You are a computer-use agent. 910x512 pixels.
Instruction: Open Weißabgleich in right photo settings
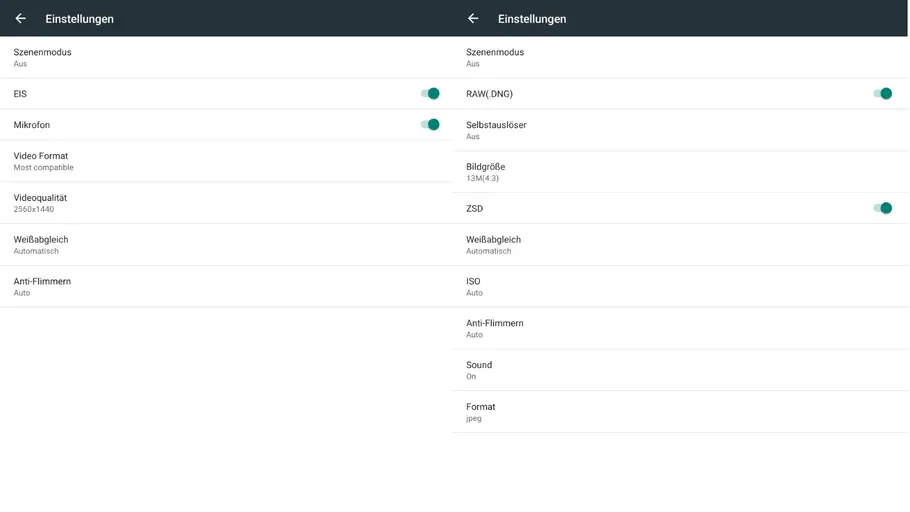tap(680, 244)
